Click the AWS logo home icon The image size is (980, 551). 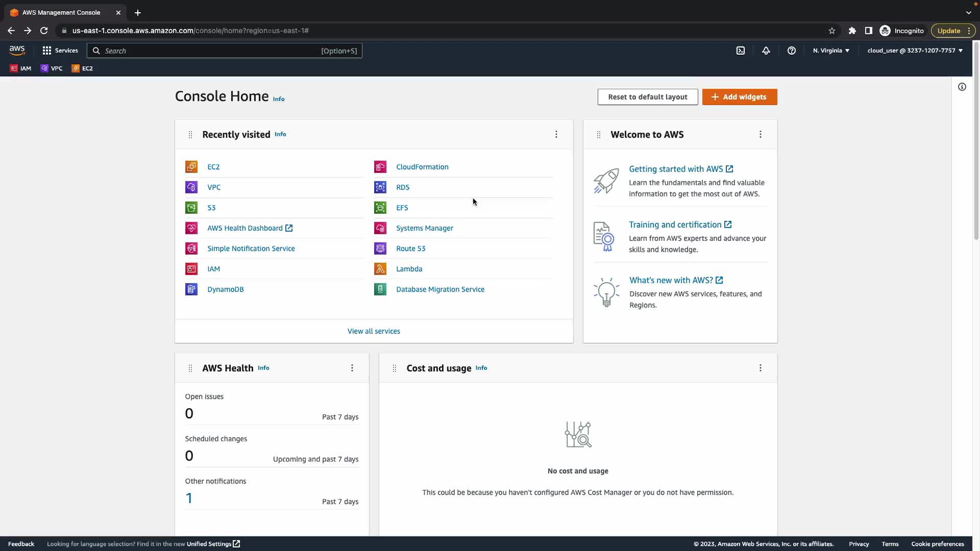click(x=17, y=50)
